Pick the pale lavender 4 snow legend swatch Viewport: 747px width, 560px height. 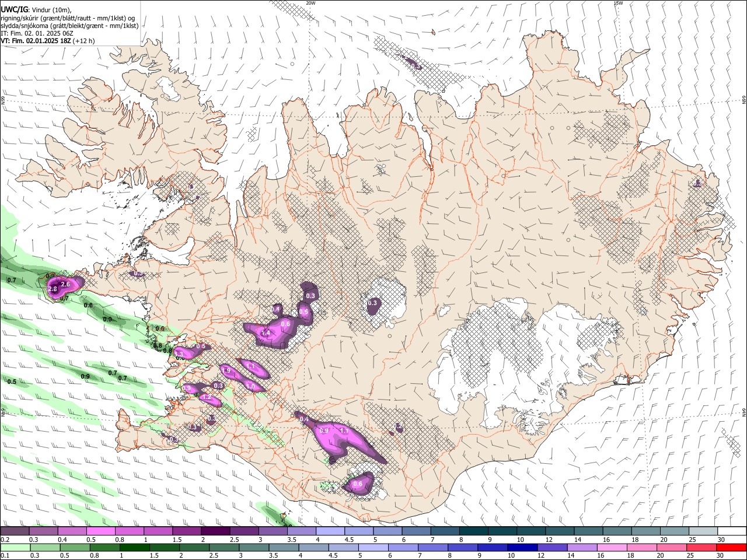[330, 531]
